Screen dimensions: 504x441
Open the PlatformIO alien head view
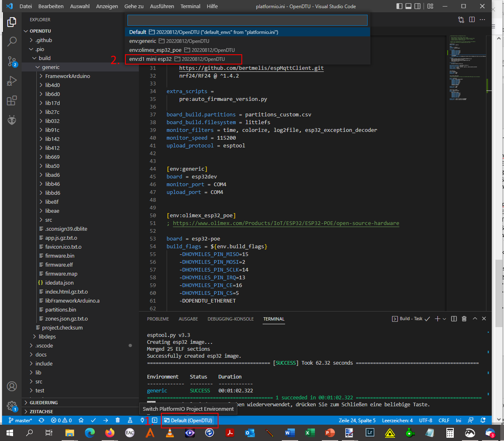tap(12, 120)
